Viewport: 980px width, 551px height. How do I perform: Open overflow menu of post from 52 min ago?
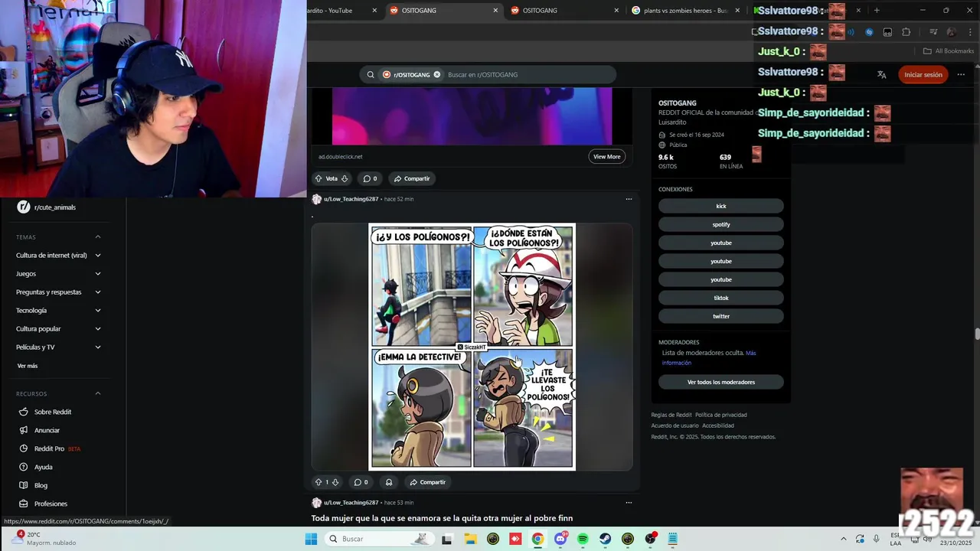tap(629, 199)
